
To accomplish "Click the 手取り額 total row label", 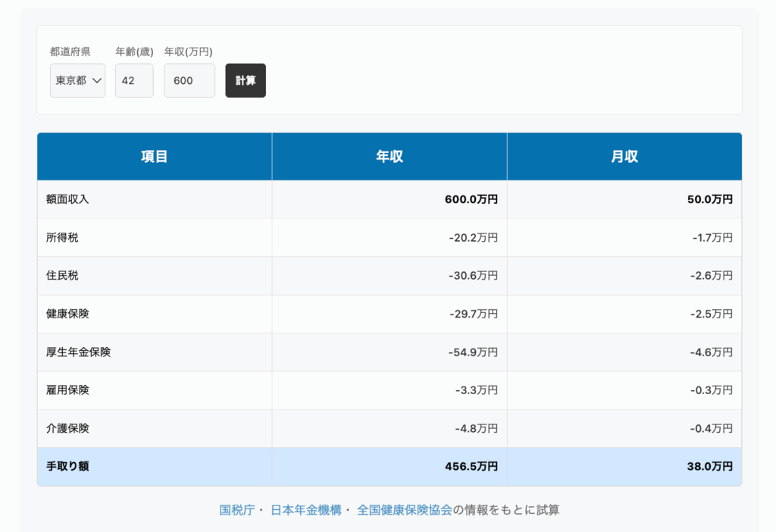I will [x=67, y=467].
